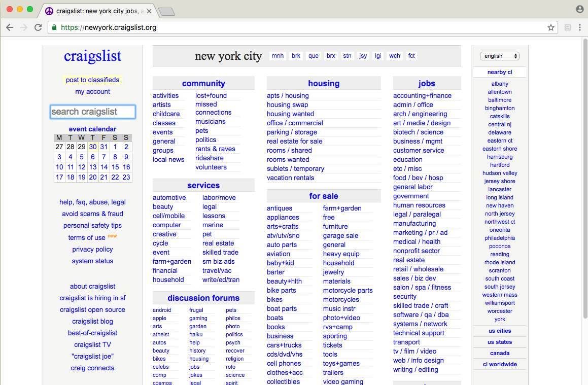
Task: Click the green secure padlock icon
Action: click(54, 27)
